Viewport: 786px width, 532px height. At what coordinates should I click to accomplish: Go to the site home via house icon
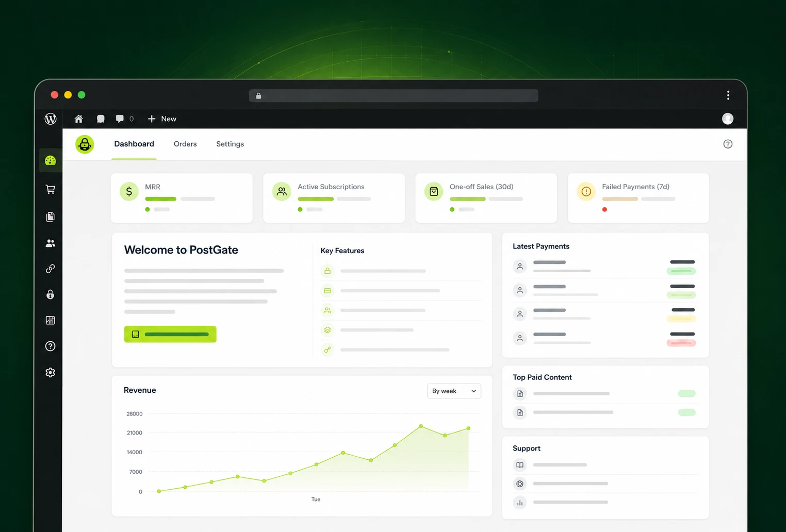click(78, 119)
